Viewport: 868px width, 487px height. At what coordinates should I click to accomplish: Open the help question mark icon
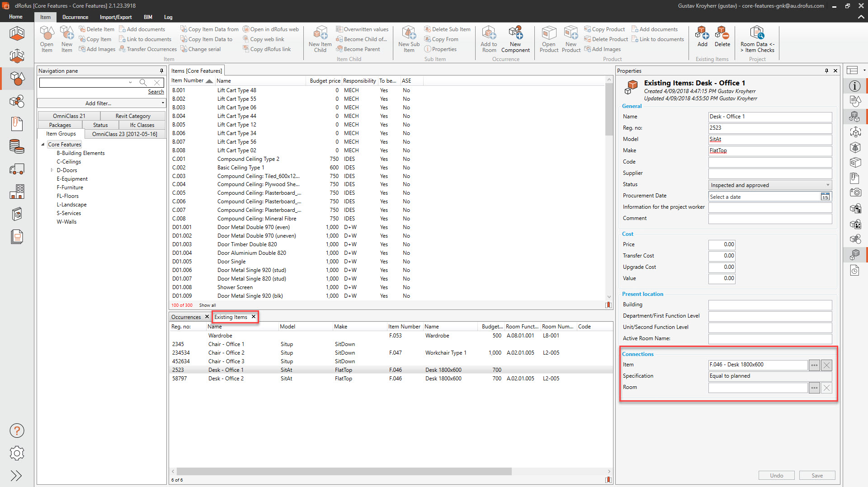tap(17, 431)
